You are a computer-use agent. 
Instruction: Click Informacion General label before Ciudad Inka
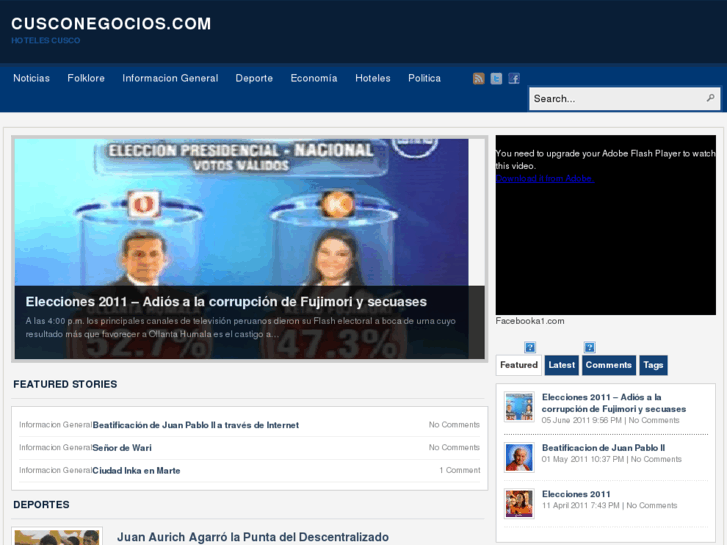[56, 470]
